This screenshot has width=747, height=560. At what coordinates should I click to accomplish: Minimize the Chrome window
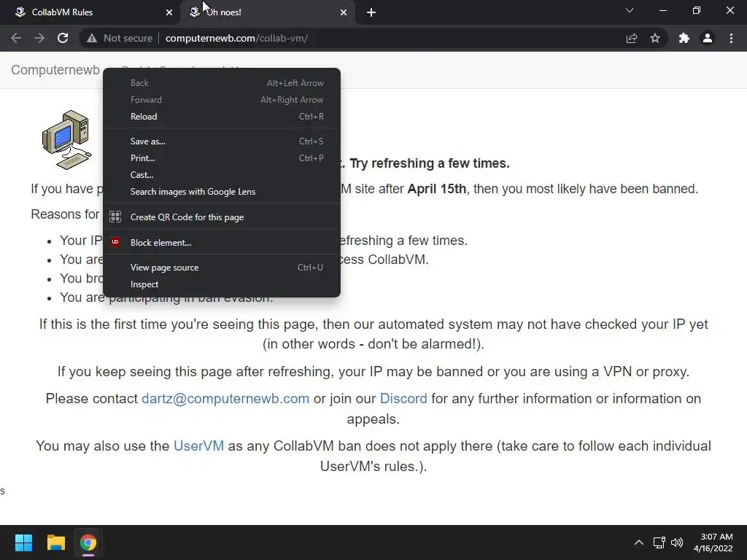[662, 10]
